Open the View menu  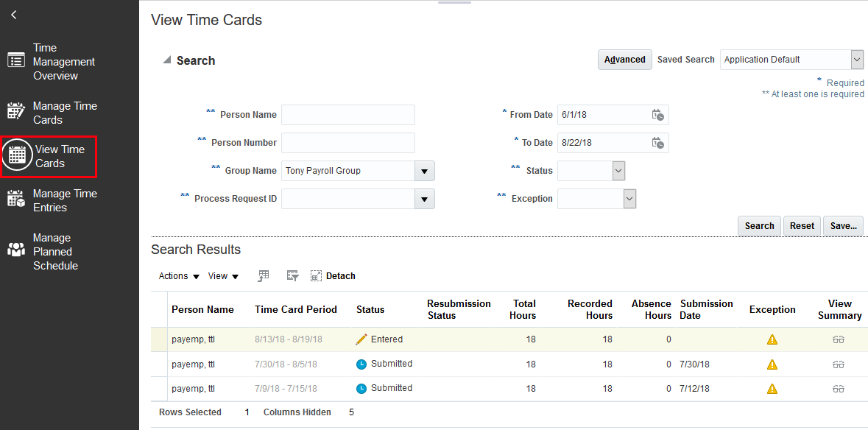pos(223,275)
